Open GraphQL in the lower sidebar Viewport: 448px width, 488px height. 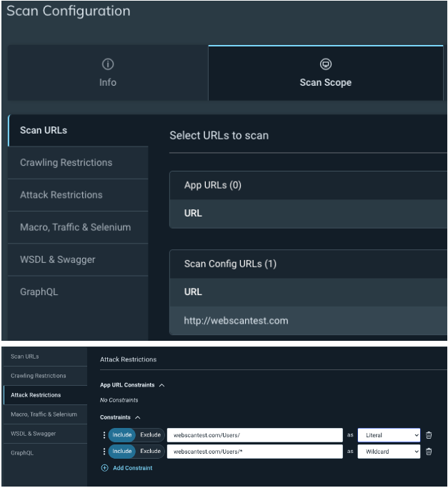point(21,453)
